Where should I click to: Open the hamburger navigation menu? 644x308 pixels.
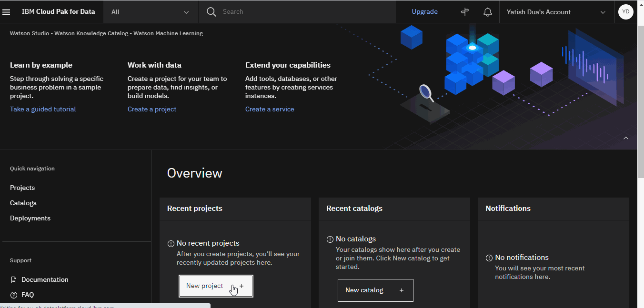pyautogui.click(x=7, y=12)
